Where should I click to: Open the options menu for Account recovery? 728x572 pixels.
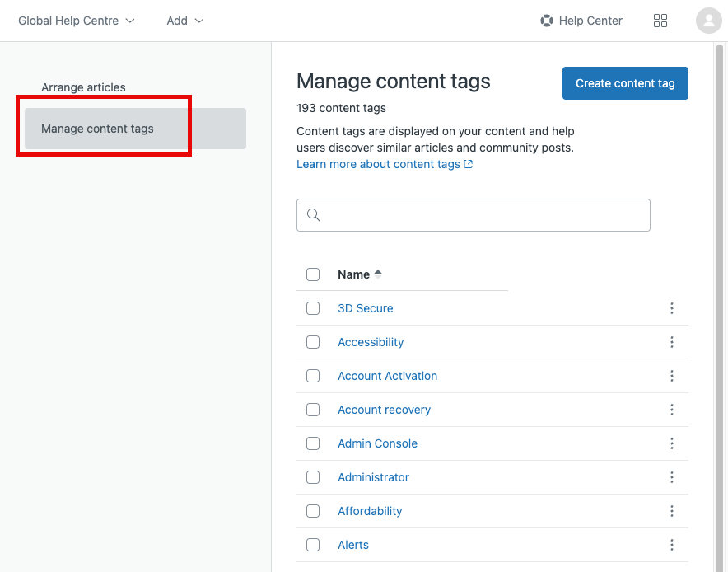[x=672, y=410]
